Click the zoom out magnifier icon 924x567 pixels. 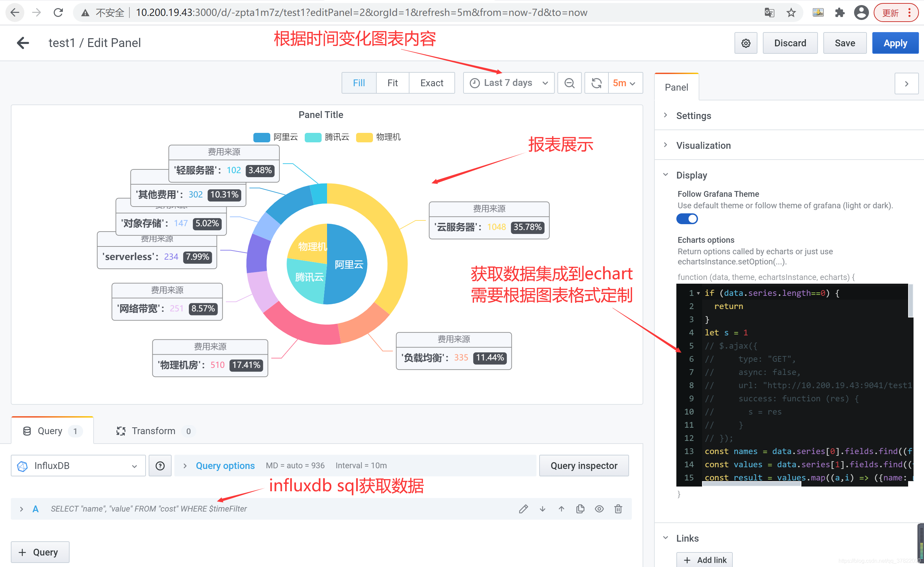click(x=569, y=82)
